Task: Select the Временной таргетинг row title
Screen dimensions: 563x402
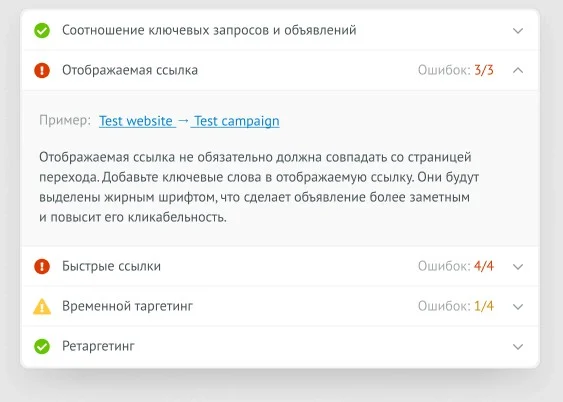Action: [127, 307]
